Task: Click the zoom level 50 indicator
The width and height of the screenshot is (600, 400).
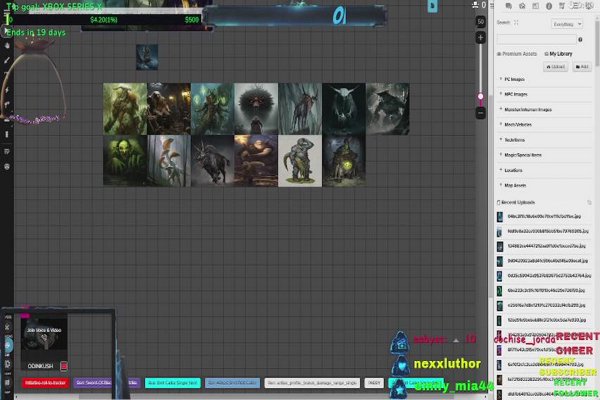Action: 481,22
